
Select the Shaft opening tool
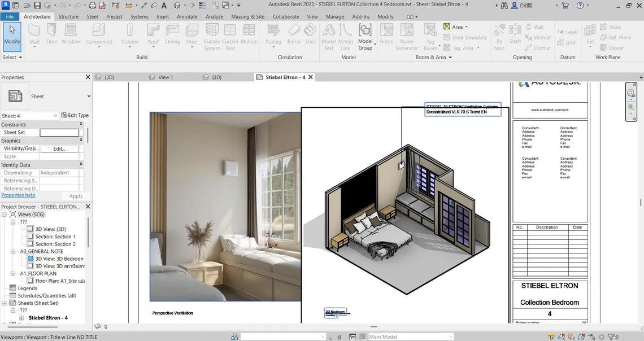point(515,35)
